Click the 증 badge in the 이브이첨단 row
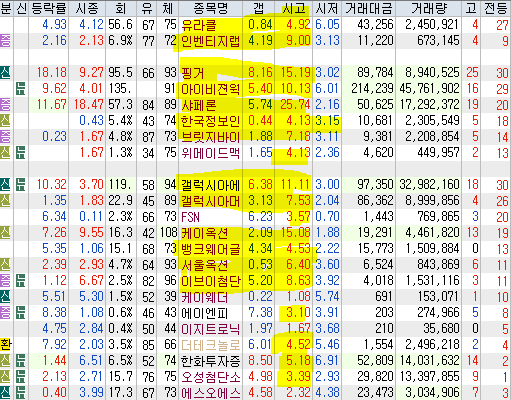This screenshot has width=511, height=400. point(5,281)
